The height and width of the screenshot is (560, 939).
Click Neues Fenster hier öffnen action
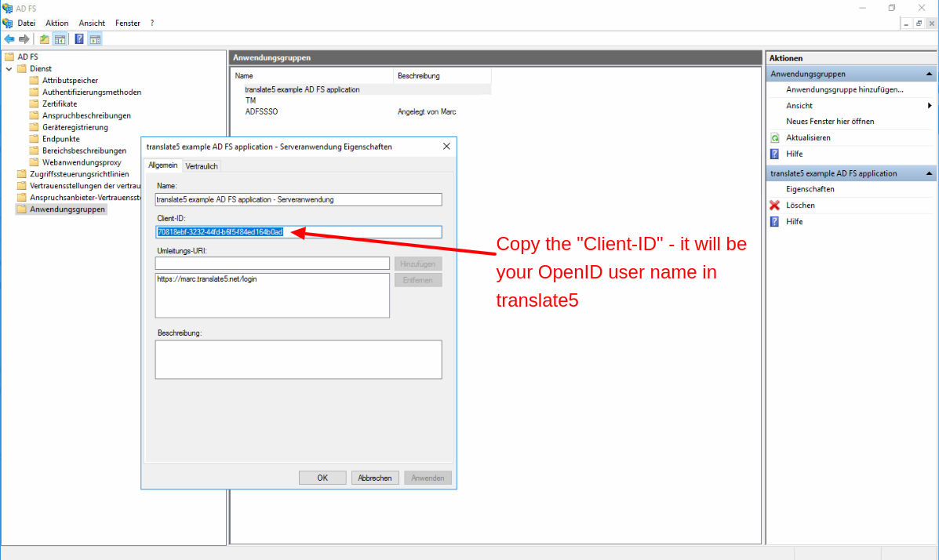(x=830, y=122)
